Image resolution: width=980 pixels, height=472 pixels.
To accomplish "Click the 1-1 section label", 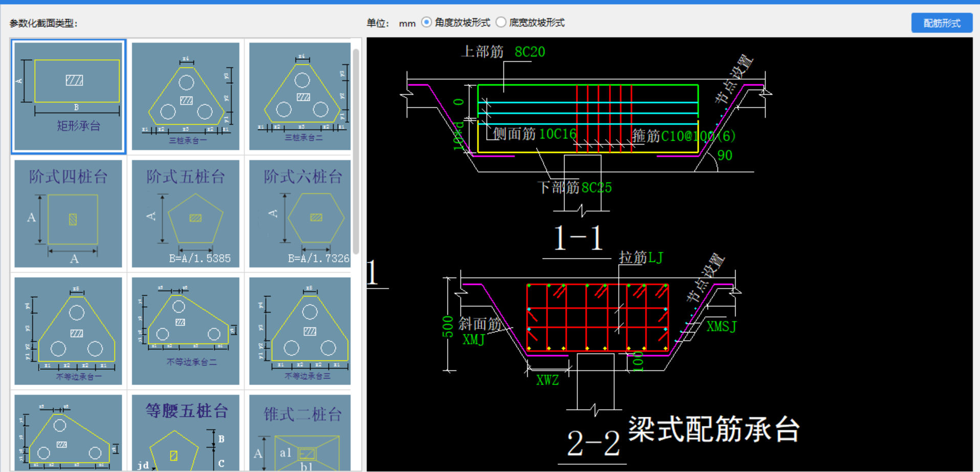I will click(578, 238).
